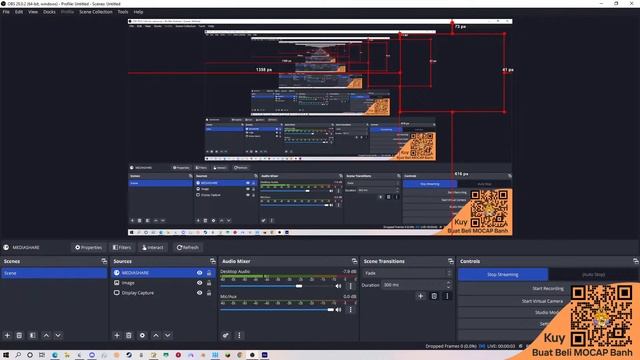Float the Scene Transitions dock using its icon

(x=451, y=261)
